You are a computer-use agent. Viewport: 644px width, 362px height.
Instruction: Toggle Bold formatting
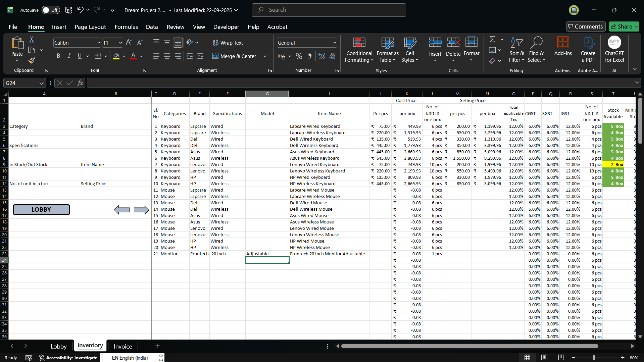coord(58,56)
